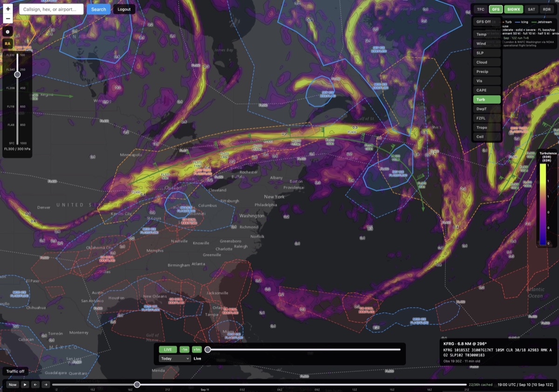
Task: Select the DwpT GFS layer
Action: (x=487, y=109)
